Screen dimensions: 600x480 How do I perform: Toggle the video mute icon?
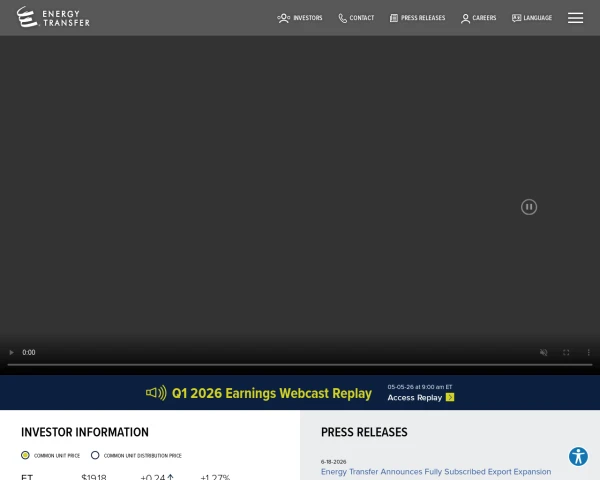click(543, 352)
